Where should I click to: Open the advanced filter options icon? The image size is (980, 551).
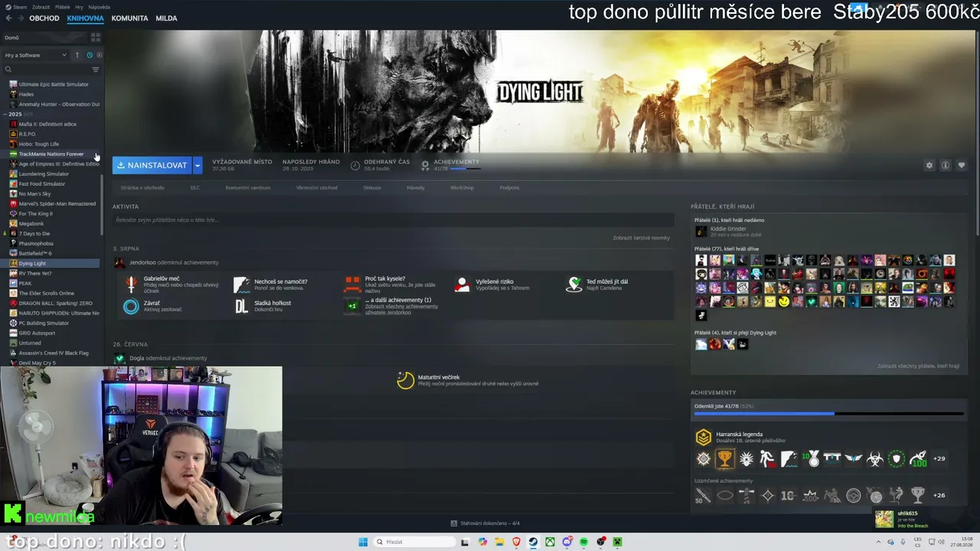(x=96, y=70)
